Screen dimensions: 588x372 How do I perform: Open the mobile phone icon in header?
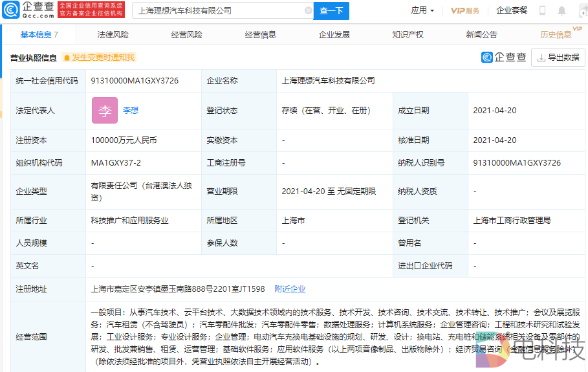point(542,10)
